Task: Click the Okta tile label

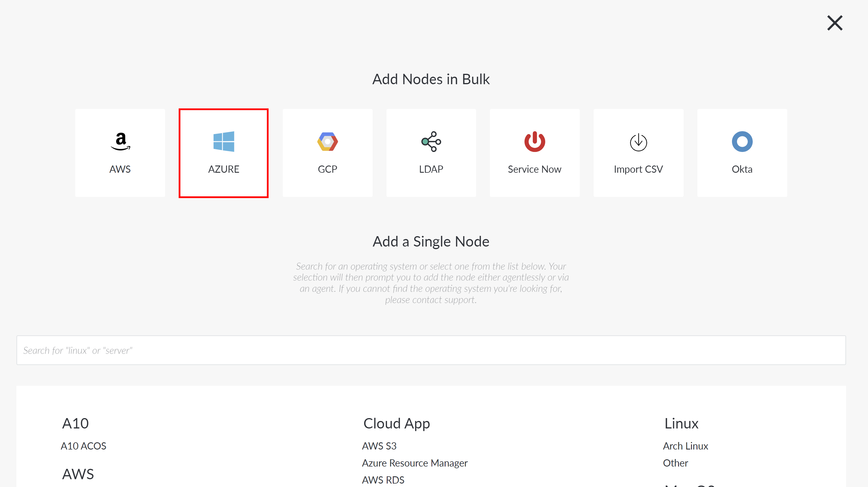Action: click(742, 169)
